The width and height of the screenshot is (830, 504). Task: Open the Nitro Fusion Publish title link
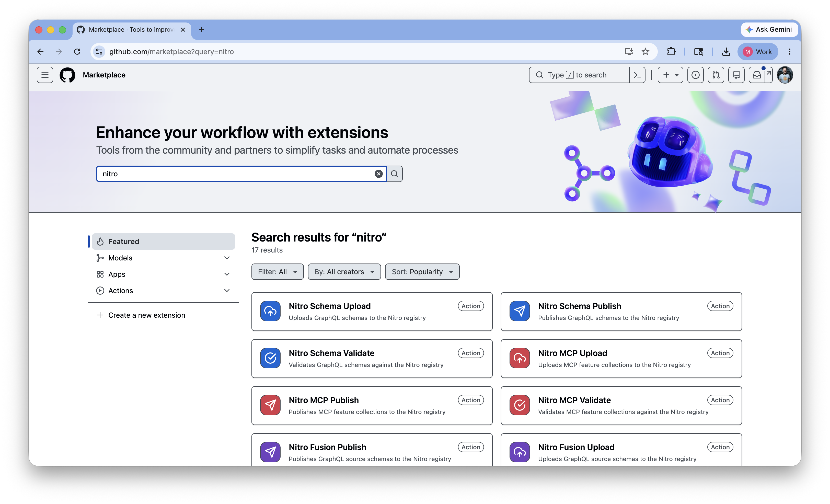[x=327, y=447]
